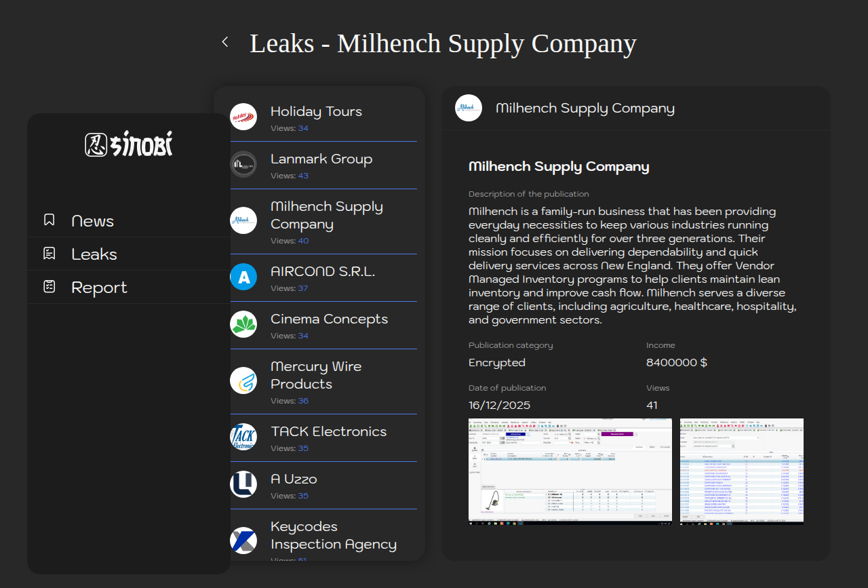
Task: Click the document icon next to Leaks
Action: tap(50, 253)
